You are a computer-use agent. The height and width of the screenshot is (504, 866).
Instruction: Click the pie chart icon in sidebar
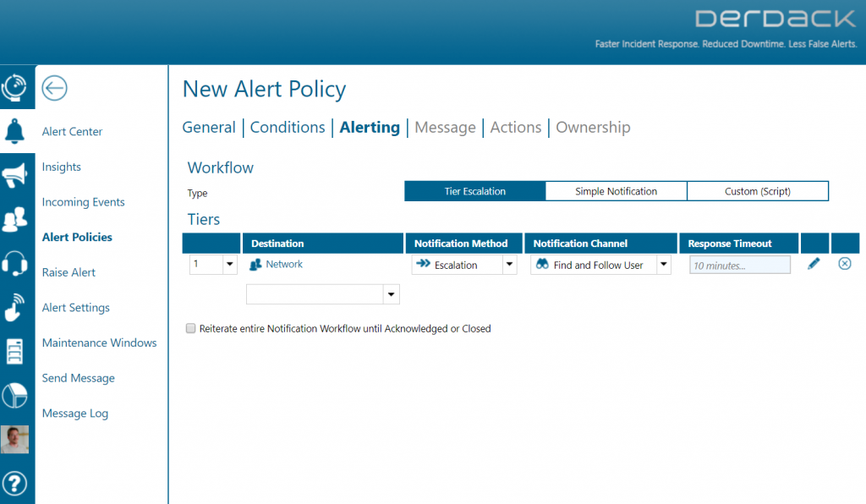pos(15,395)
